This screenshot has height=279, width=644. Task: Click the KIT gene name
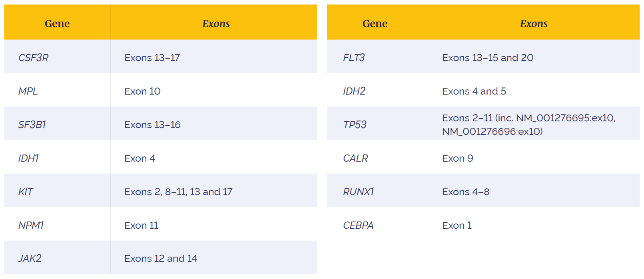(x=26, y=192)
